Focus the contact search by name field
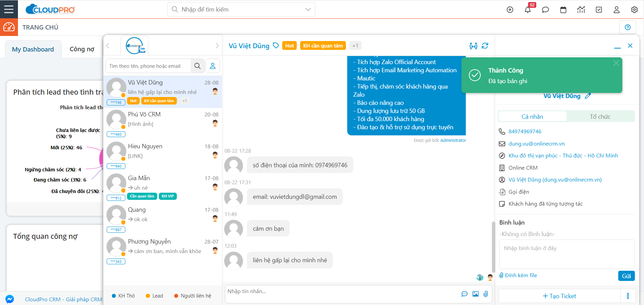The height and width of the screenshot is (305, 644). [148, 66]
